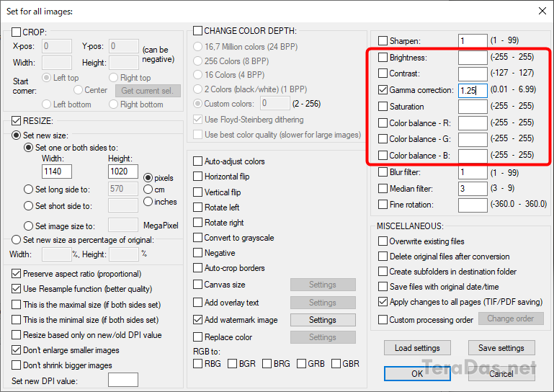Tick Color balance - B checkbox
This screenshot has width=554, height=392.
point(383,156)
